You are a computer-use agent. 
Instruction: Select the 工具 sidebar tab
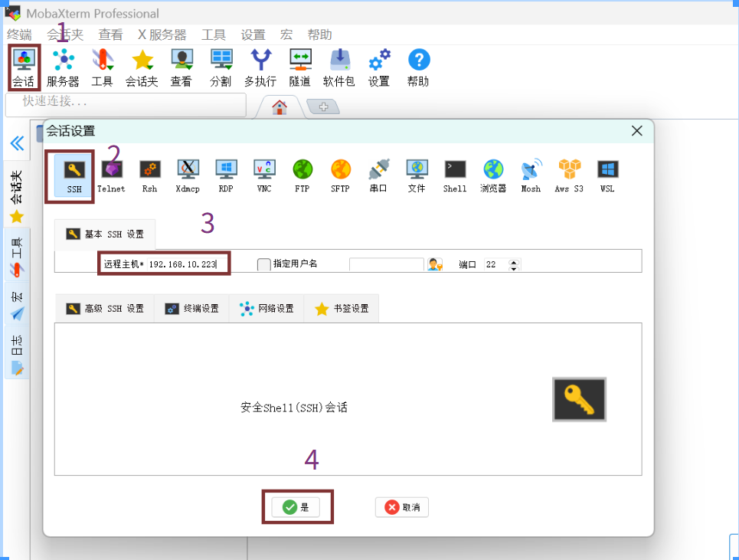coord(17,256)
